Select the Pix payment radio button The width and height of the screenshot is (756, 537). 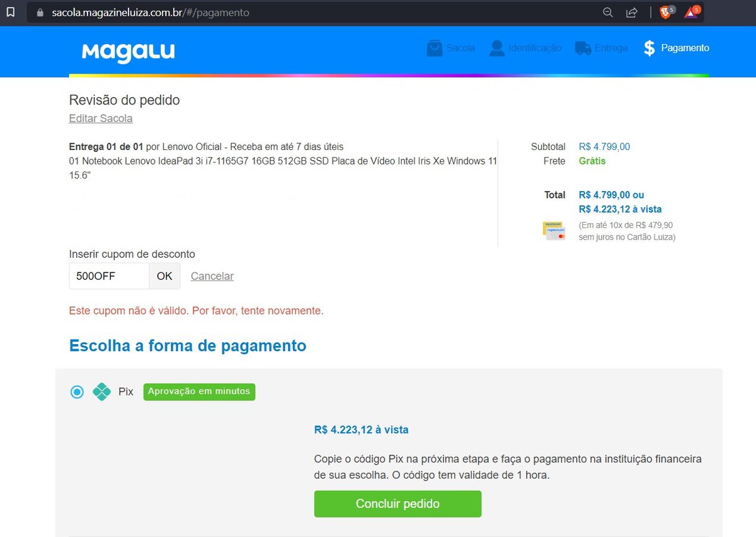(x=77, y=391)
